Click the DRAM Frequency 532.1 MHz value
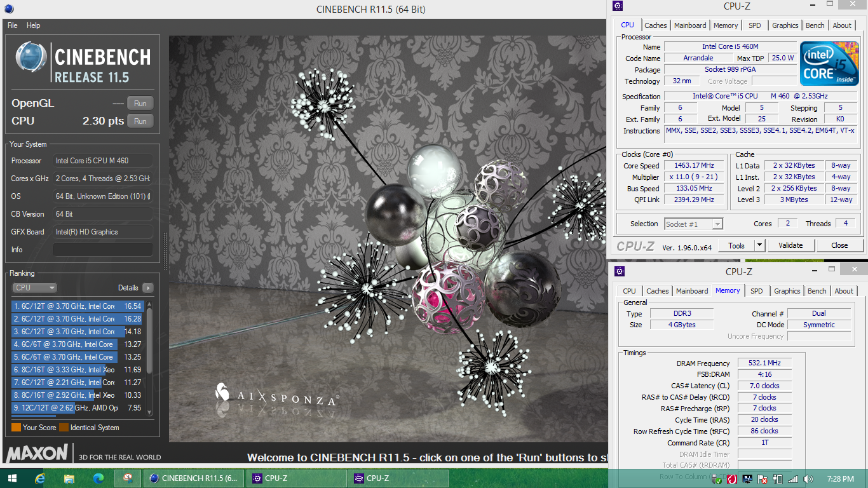868x488 pixels. coord(764,363)
